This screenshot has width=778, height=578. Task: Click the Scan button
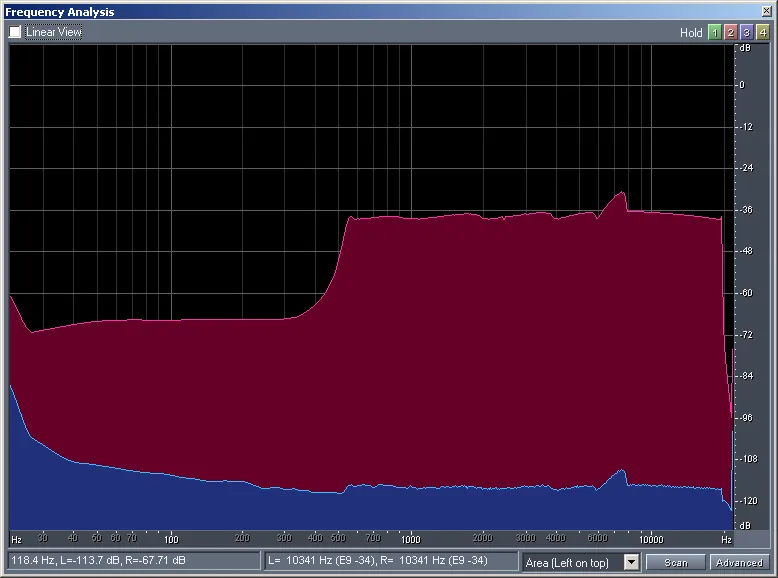[675, 563]
